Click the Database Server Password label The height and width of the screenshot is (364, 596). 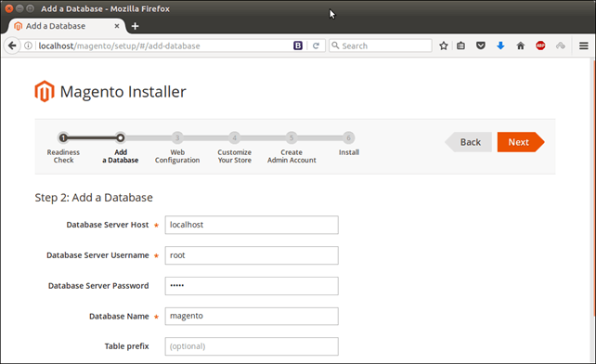tap(98, 286)
